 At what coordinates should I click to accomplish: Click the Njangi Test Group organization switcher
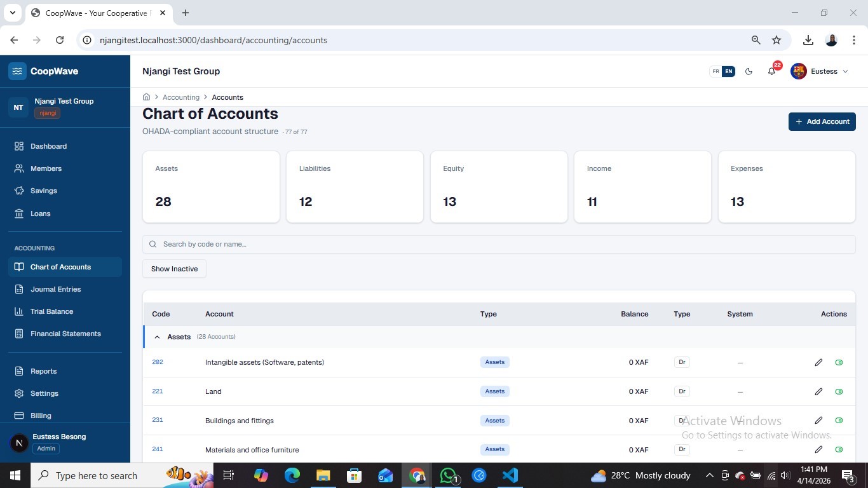pos(65,107)
